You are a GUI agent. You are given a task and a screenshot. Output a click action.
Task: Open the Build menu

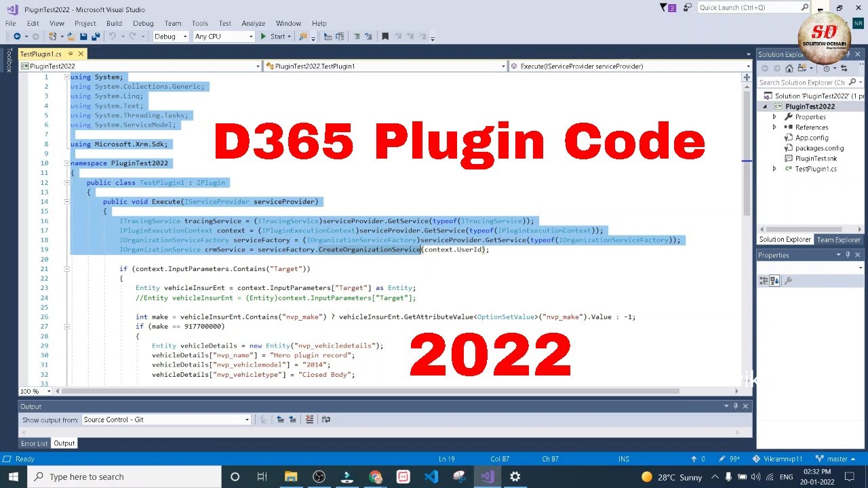[x=114, y=23]
